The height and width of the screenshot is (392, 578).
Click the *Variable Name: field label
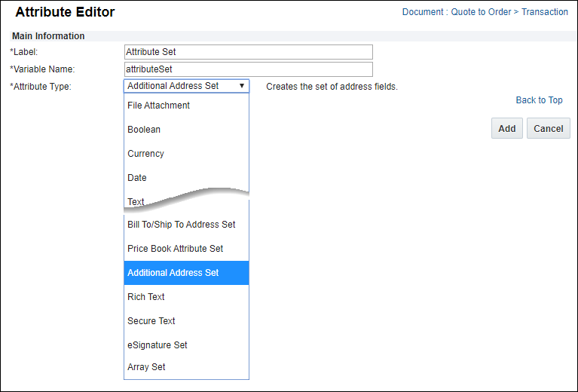[x=42, y=69]
